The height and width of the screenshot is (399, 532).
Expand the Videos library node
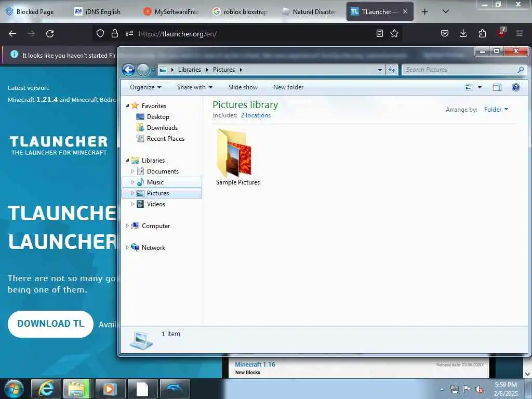pyautogui.click(x=132, y=204)
